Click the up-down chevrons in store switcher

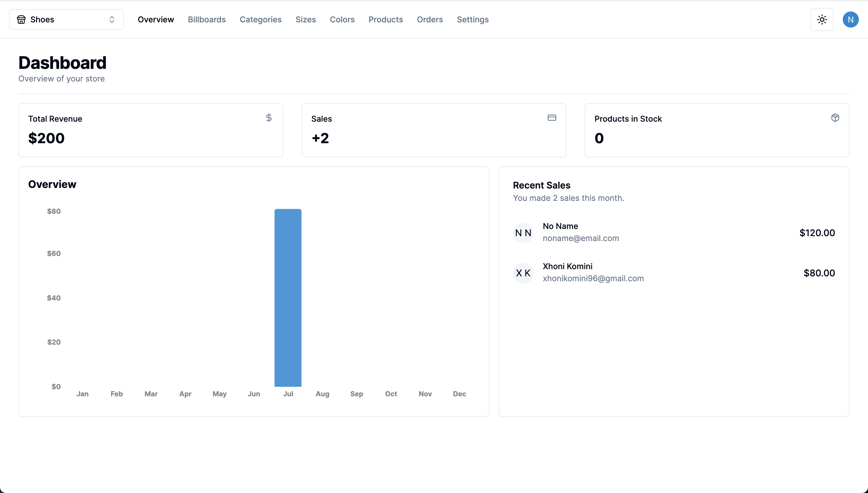112,20
